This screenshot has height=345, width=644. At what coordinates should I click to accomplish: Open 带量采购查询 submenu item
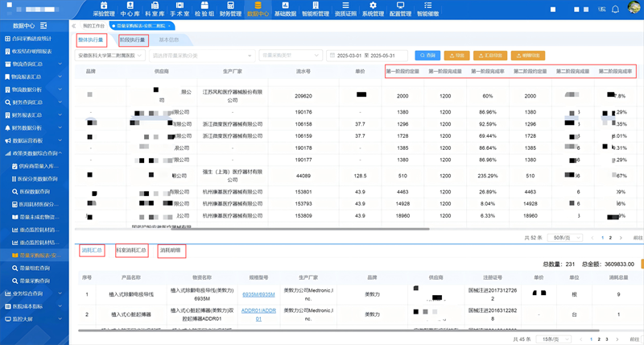31,281
